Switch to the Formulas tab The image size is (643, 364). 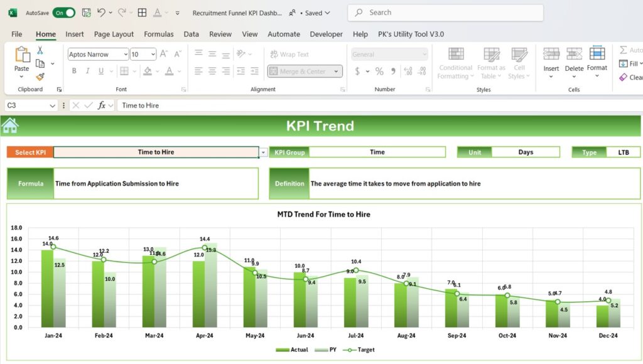159,34
